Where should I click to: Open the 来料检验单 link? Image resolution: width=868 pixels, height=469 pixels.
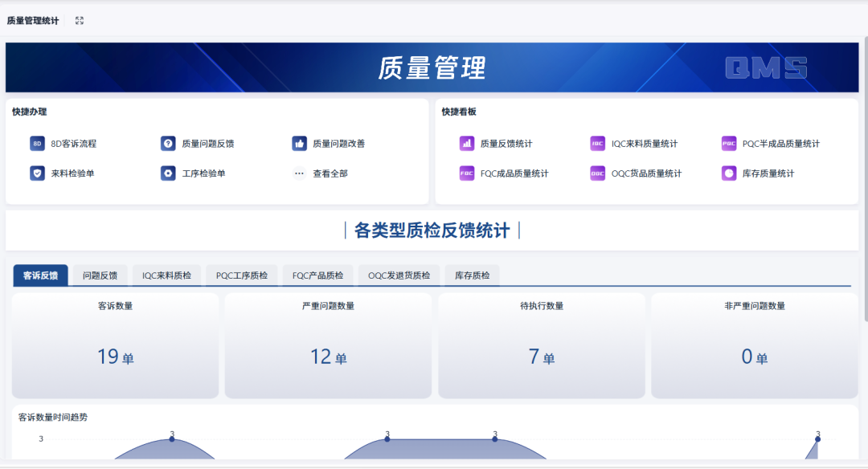pyautogui.click(x=72, y=173)
